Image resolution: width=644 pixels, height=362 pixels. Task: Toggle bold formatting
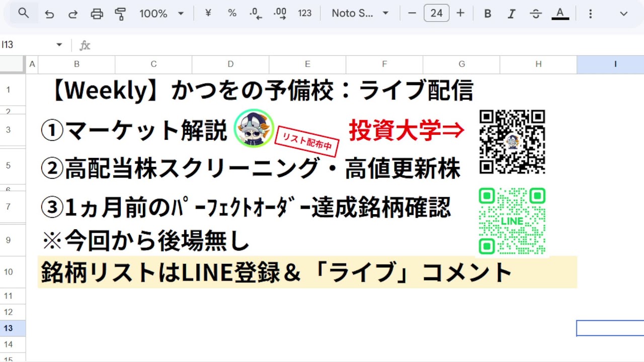488,14
